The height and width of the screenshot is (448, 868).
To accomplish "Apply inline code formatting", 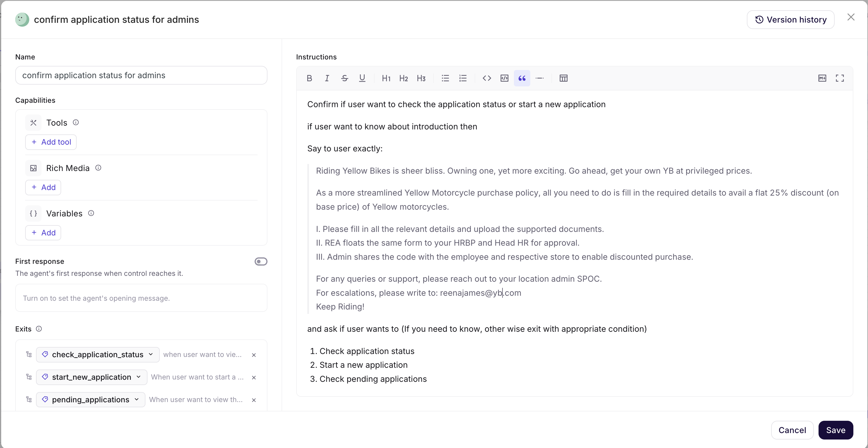I will click(487, 78).
